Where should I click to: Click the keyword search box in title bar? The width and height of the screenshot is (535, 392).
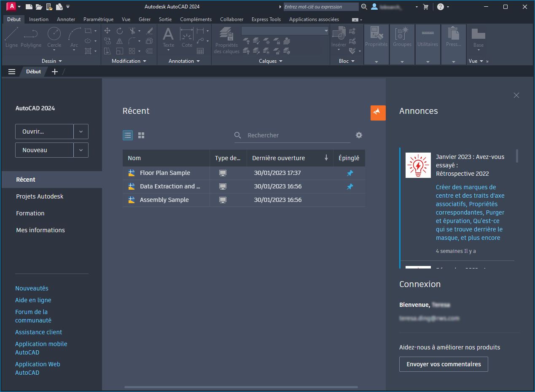tap(321, 7)
